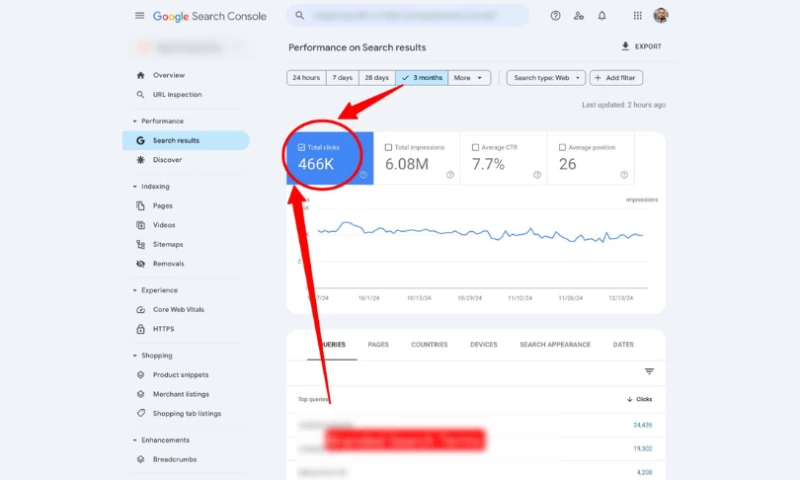Open the Core Web Vitals text link

point(179,310)
